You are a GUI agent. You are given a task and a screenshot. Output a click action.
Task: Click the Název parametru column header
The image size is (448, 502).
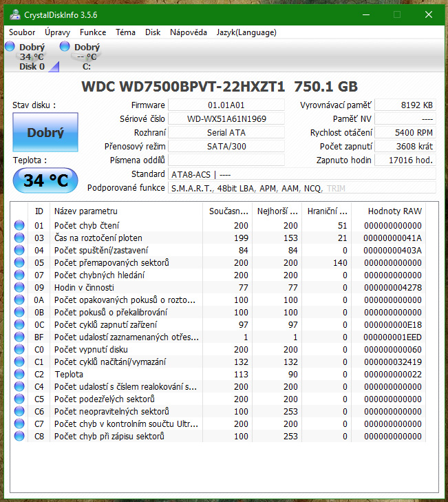pyautogui.click(x=126, y=211)
